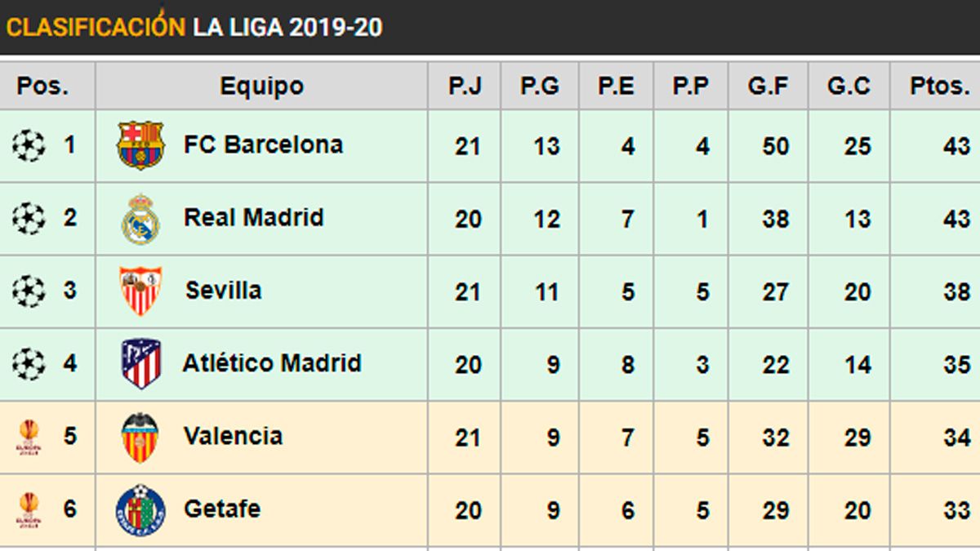Click Europa League icon beside position 6
980x551 pixels.
coord(29,509)
